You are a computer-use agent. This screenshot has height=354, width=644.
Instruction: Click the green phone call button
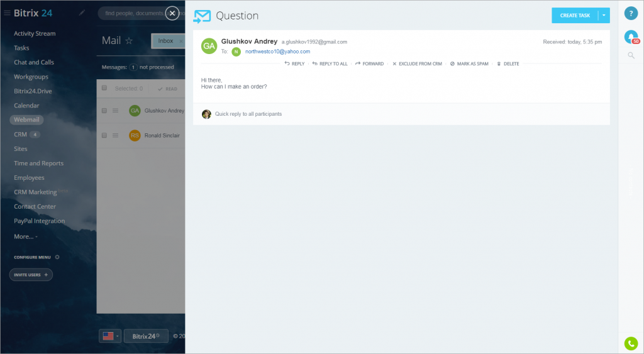click(x=631, y=343)
